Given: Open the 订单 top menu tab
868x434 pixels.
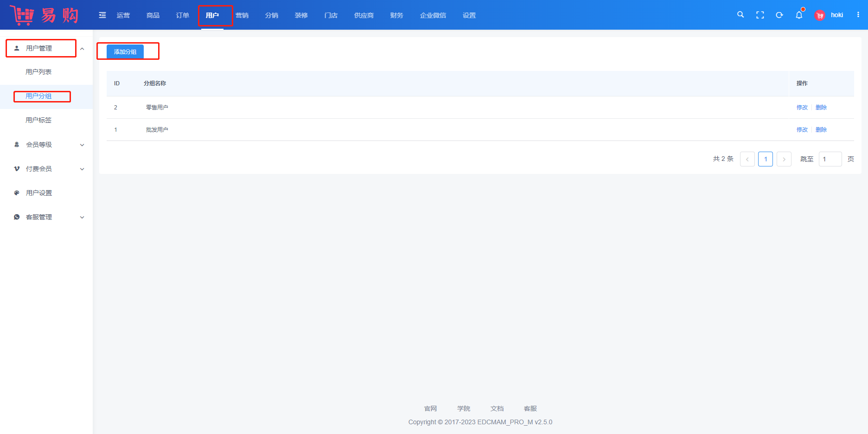Looking at the screenshot, I should pyautogui.click(x=183, y=15).
